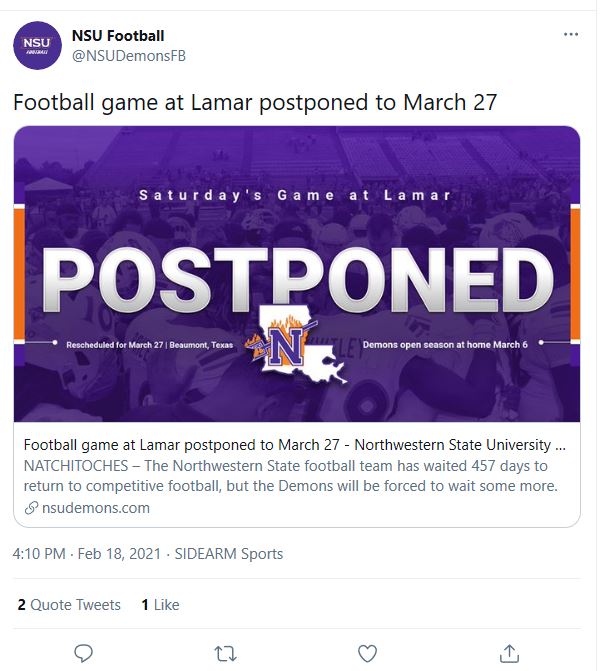Open the POSTPONED card image

coord(297,273)
